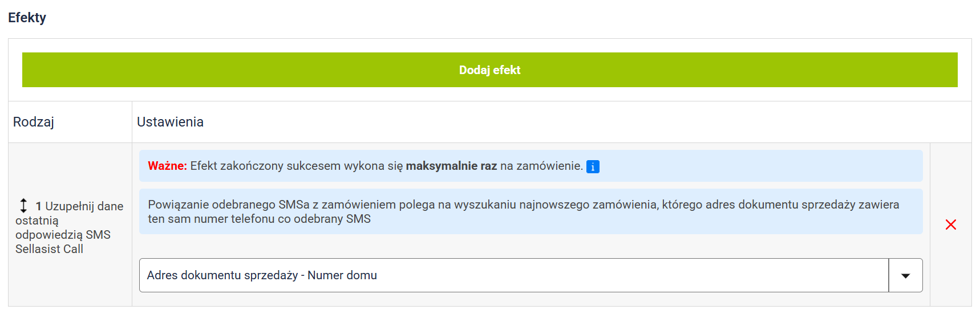Open the blue info icon after 'na zamówienie'

pos(593,167)
